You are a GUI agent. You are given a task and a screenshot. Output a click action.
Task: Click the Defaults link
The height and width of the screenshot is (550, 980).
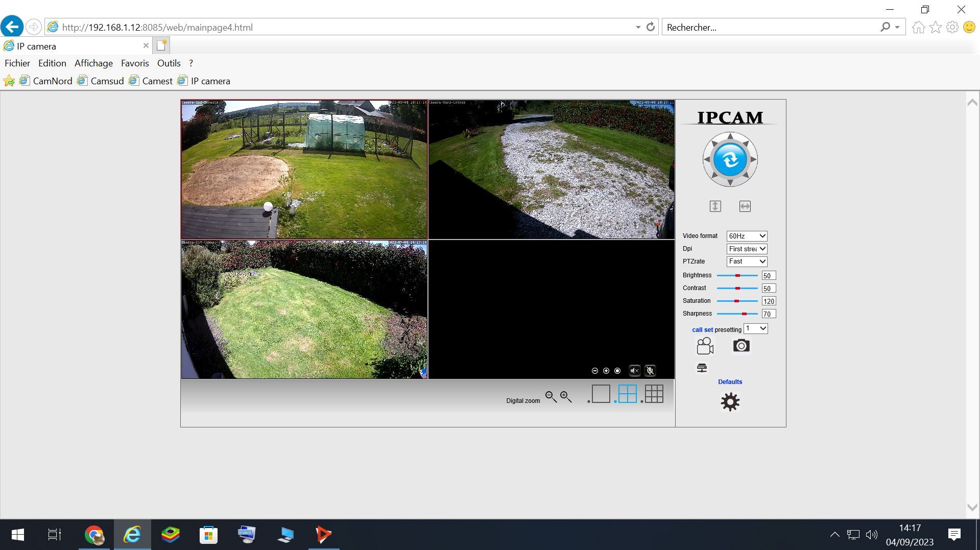tap(730, 382)
